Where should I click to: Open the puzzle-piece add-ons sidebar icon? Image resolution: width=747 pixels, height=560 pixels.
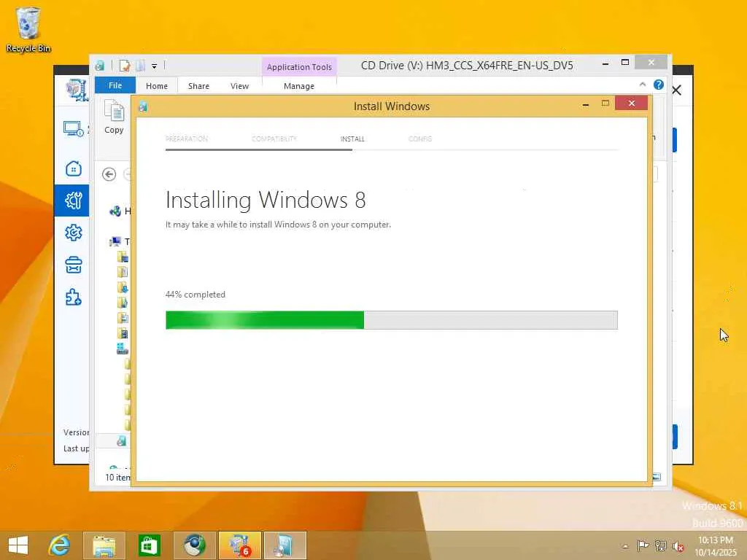pos(74,297)
